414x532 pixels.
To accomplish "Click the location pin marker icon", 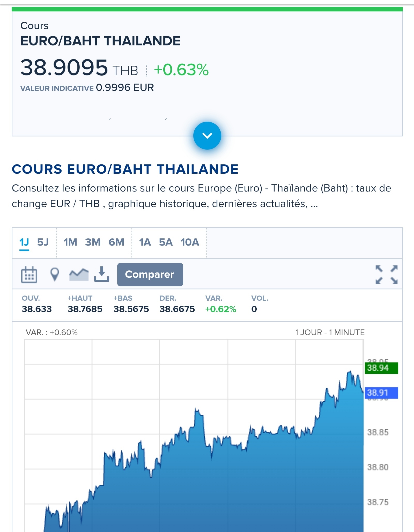I will pyautogui.click(x=54, y=275).
